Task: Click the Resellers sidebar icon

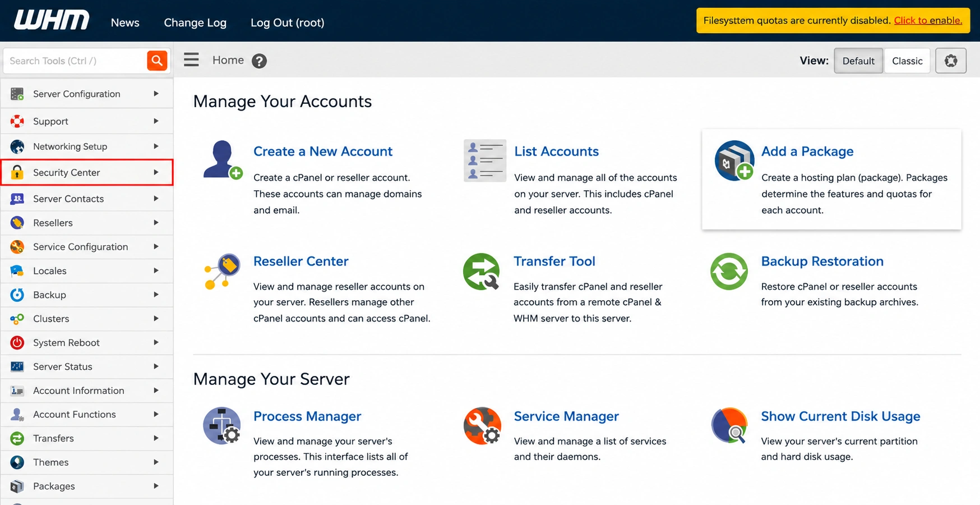Action: click(17, 223)
